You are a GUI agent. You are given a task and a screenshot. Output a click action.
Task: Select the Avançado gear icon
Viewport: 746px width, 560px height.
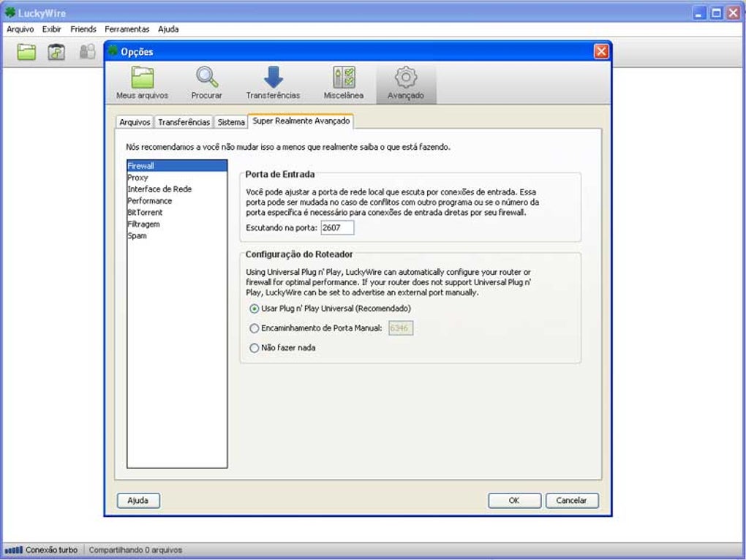[406, 77]
